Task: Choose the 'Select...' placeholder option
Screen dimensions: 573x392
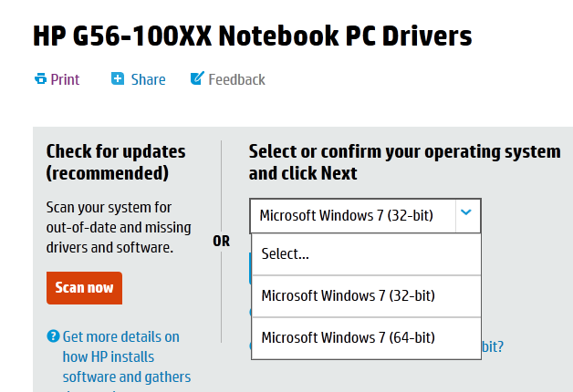Action: (365, 254)
